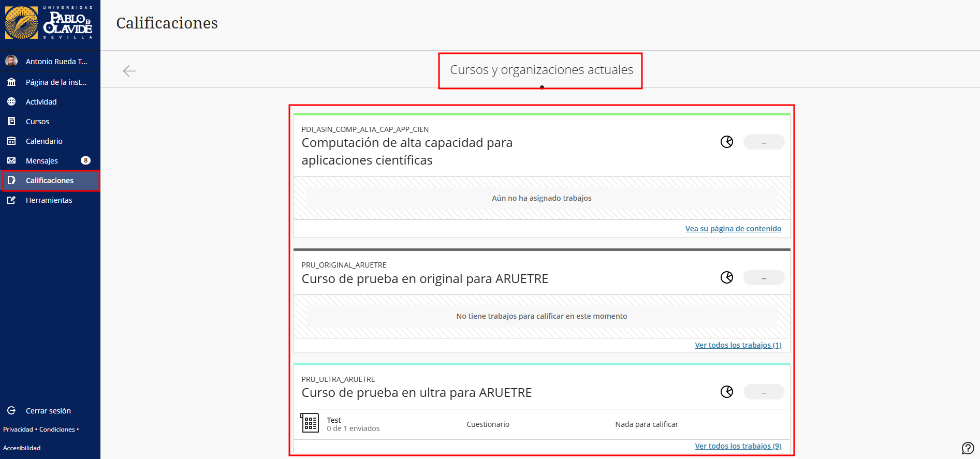Open the Privacidad footer link
Image resolution: width=980 pixels, height=459 pixels.
[x=18, y=430]
